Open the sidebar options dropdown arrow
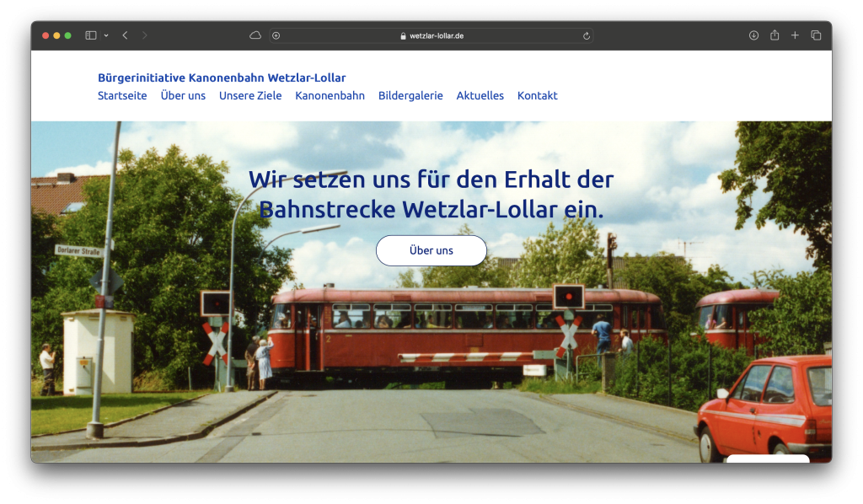 point(106,35)
